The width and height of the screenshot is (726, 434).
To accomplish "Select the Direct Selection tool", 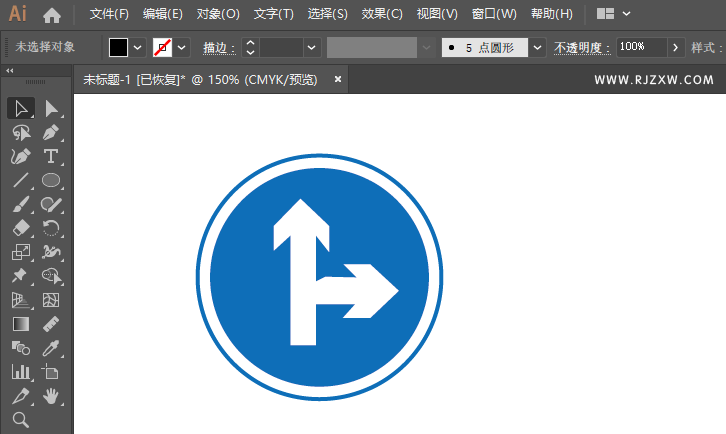I will pos(51,108).
